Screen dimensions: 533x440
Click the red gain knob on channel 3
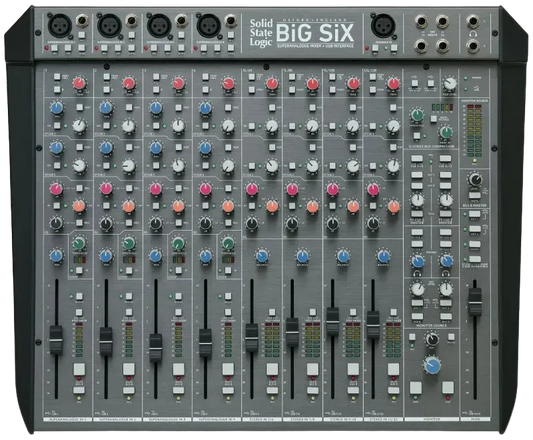pyautogui.click(x=179, y=84)
